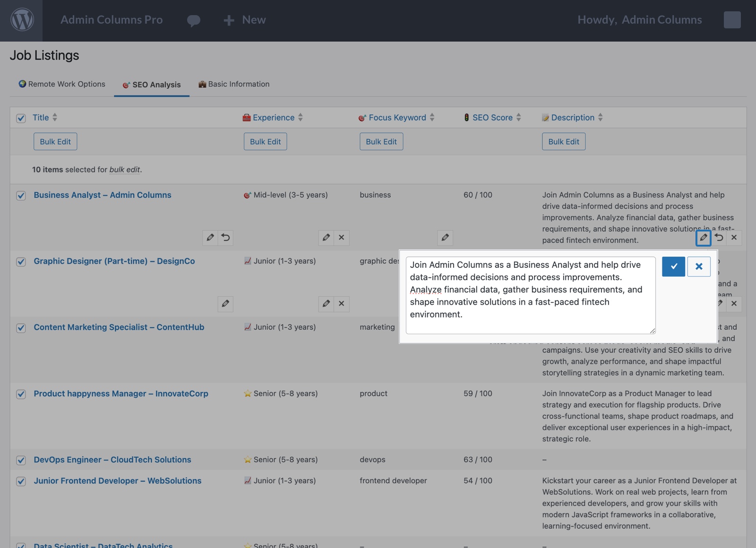This screenshot has width=756, height=548.
Task: Deselect the DevOps Engineer row checkbox
Action: pos(21,460)
